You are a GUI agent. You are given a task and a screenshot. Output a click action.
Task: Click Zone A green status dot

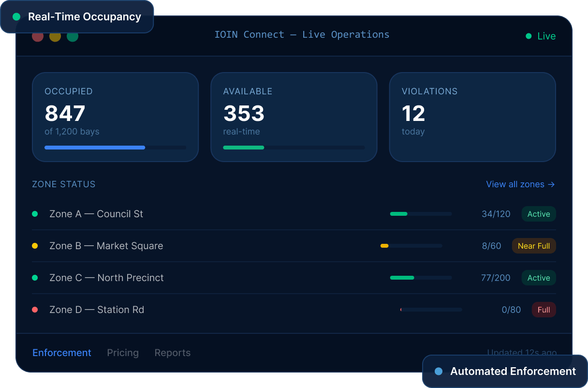[x=35, y=213]
